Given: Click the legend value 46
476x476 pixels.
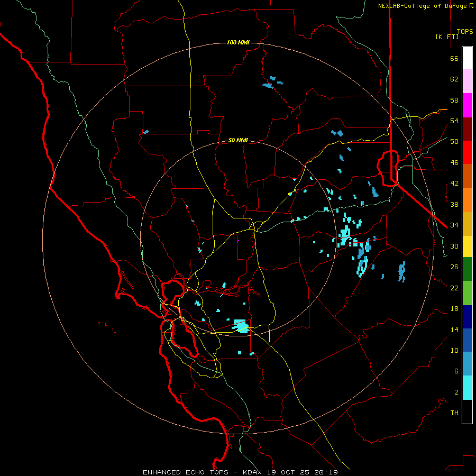Looking at the screenshot, I should point(454,163).
